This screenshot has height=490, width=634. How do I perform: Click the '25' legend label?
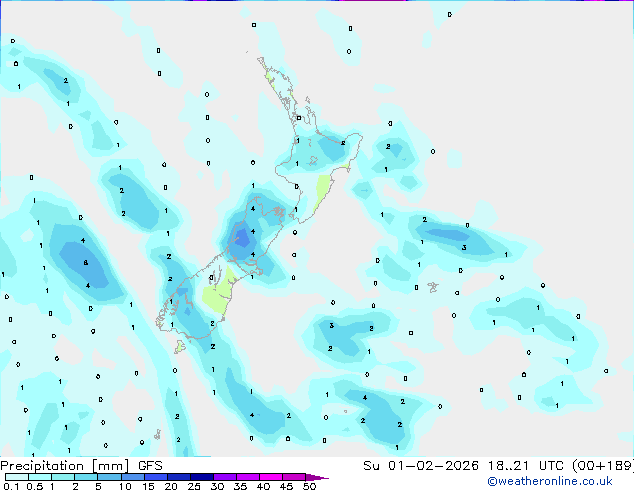(194, 486)
